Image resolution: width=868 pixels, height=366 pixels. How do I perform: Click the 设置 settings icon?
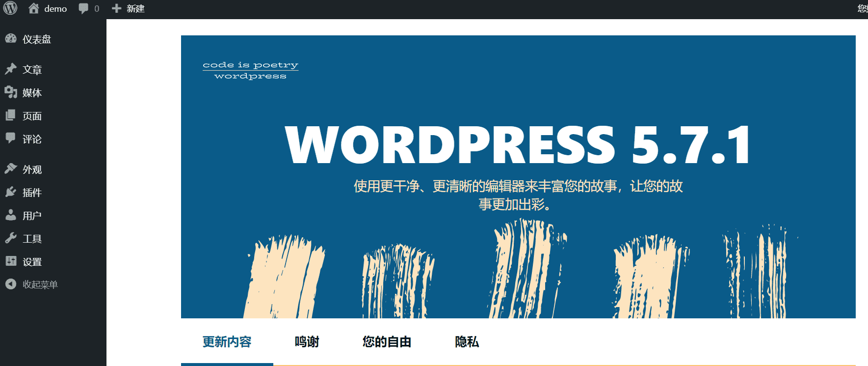pos(11,261)
